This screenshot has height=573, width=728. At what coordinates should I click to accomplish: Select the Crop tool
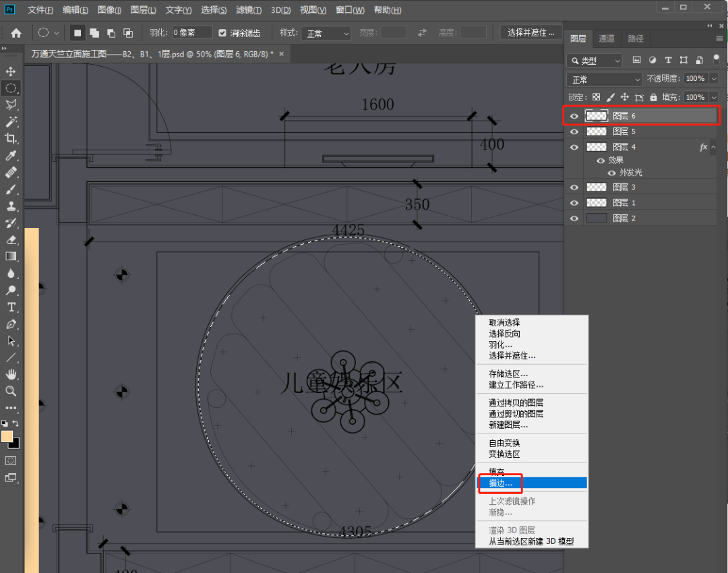[11, 138]
